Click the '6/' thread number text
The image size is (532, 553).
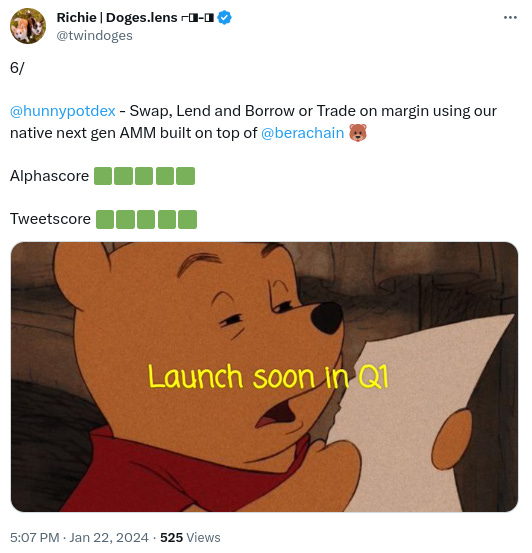pos(17,68)
